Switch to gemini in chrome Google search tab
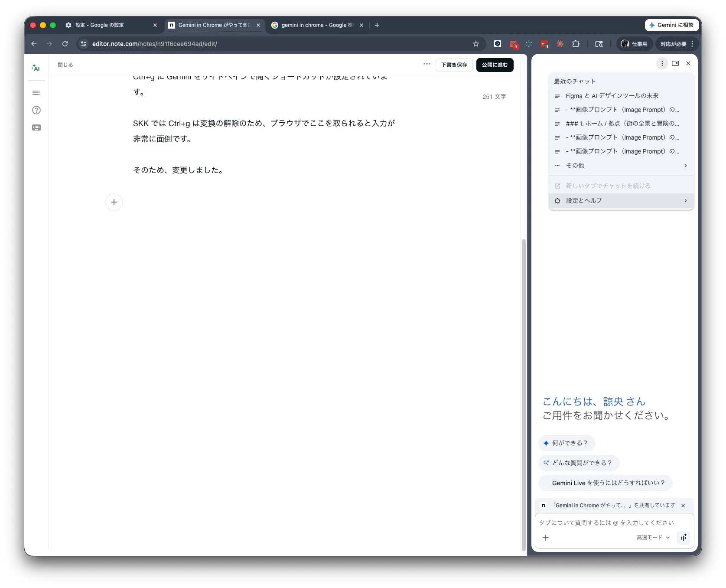Viewport: 726px width, 588px height. [x=317, y=25]
